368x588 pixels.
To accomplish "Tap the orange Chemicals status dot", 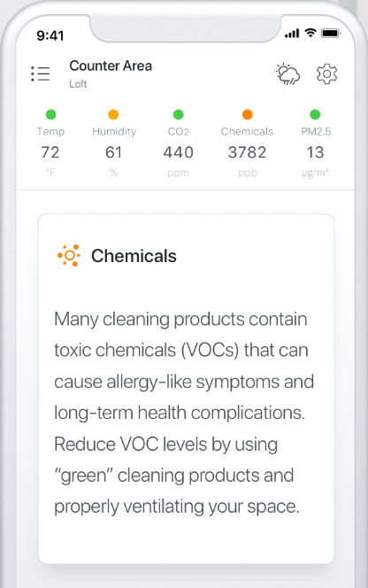I will 248,114.
